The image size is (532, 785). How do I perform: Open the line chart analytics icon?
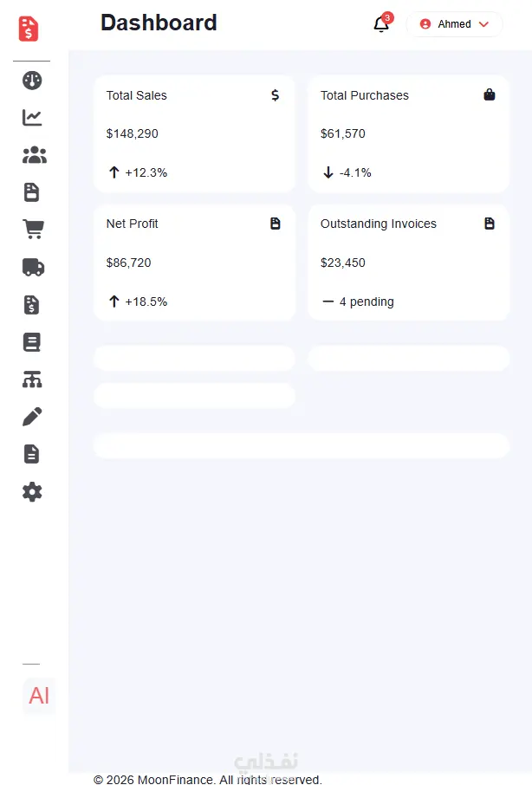coord(32,118)
